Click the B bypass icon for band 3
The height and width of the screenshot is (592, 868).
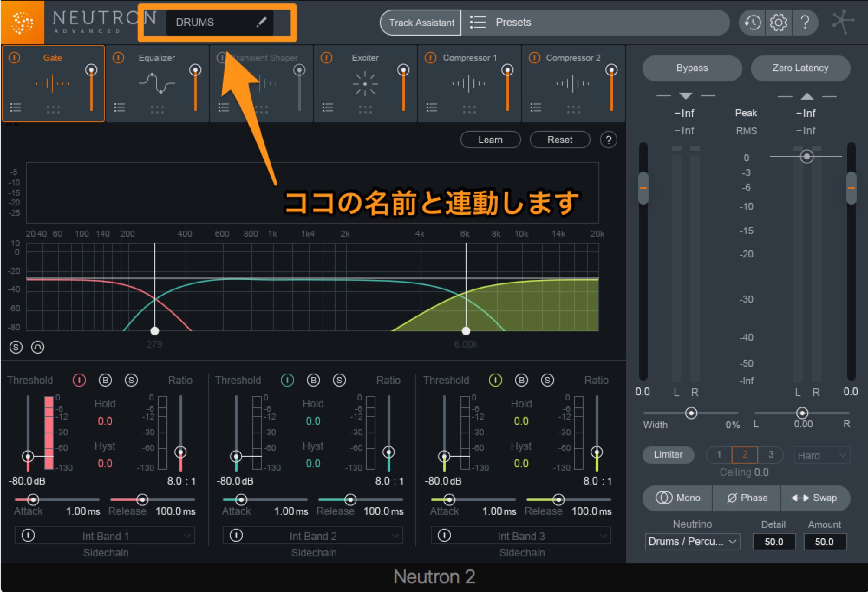point(522,380)
